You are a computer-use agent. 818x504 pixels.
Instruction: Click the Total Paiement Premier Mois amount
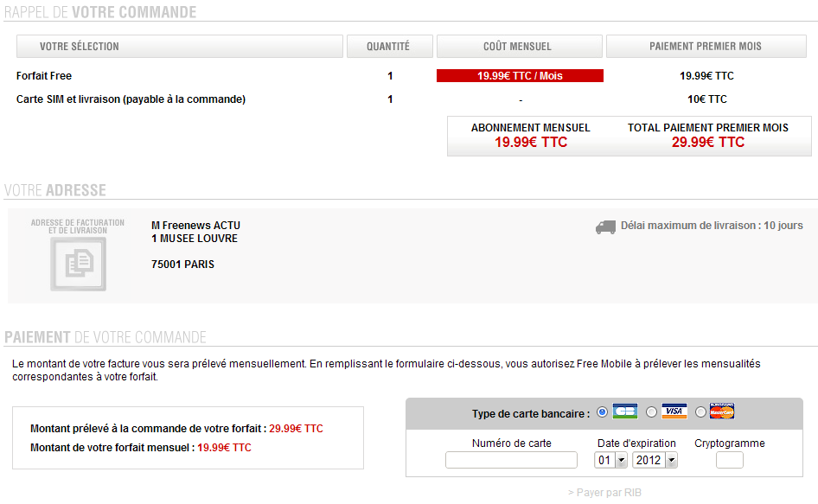coord(708,142)
